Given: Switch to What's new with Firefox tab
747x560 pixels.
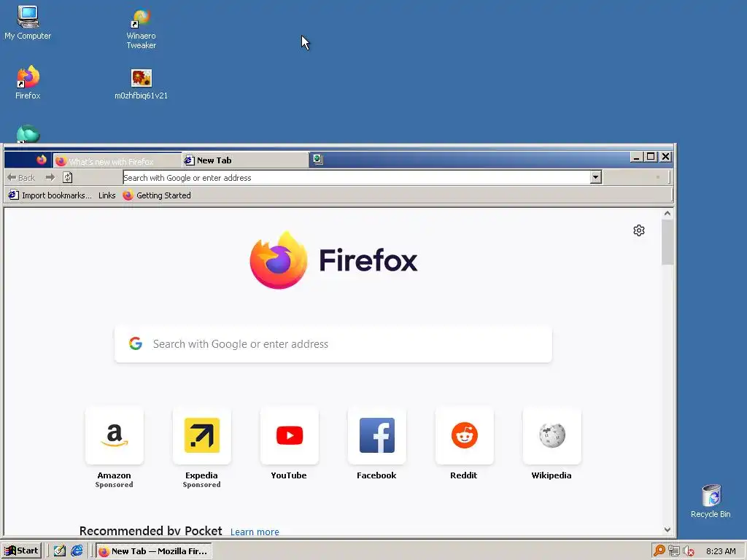Looking at the screenshot, I should (x=117, y=161).
